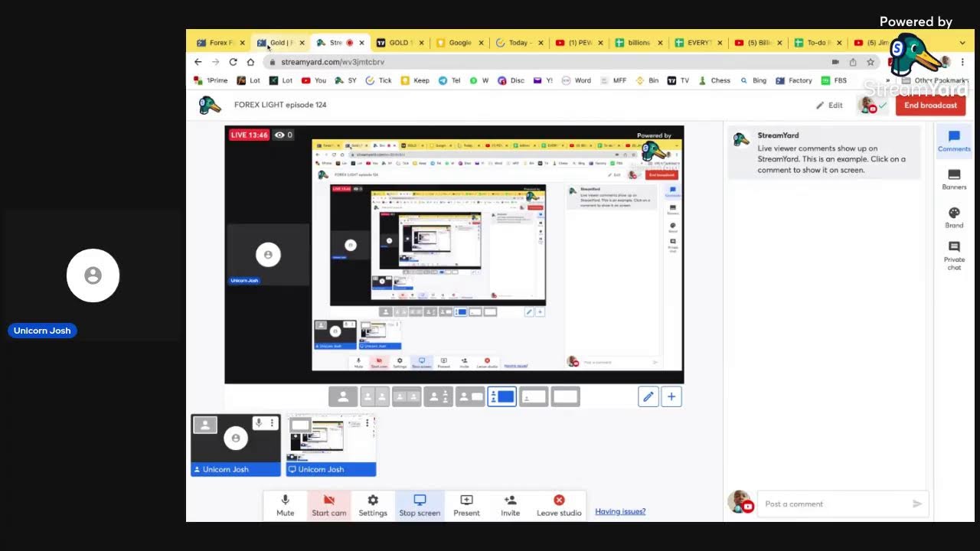Open the 1Prime bookmark
Image resolution: width=980 pixels, height=551 pixels.
(x=211, y=80)
